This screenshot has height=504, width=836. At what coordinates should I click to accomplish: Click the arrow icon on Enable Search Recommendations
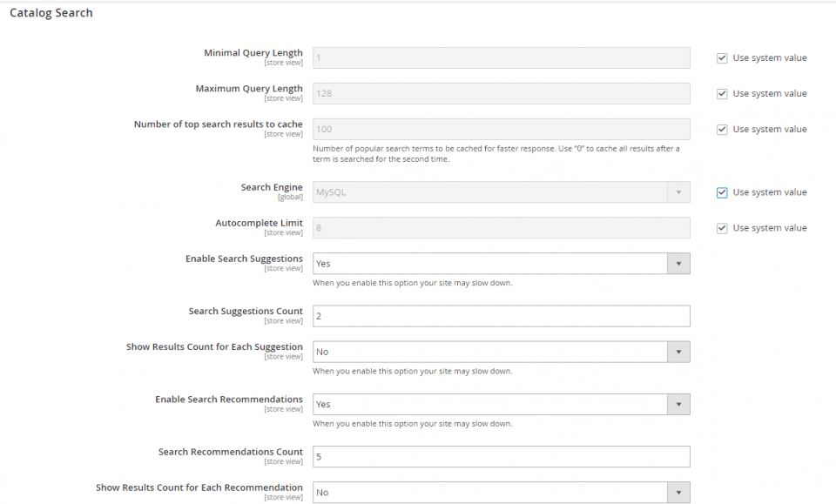678,403
